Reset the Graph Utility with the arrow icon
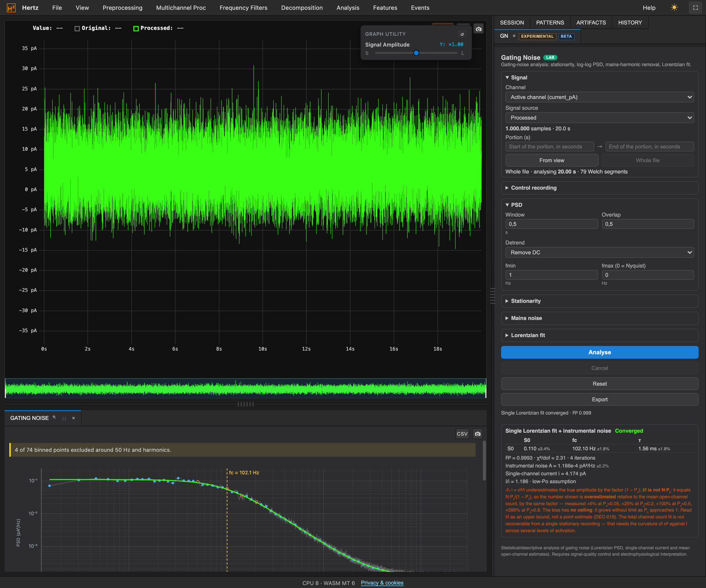The height and width of the screenshot is (588, 706). coord(462,34)
